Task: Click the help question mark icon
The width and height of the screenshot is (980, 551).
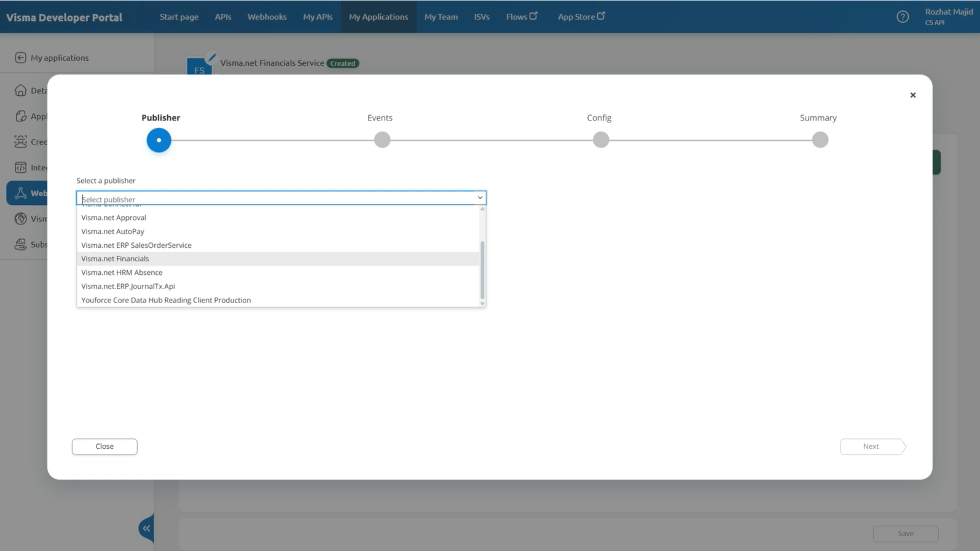Action: tap(902, 17)
